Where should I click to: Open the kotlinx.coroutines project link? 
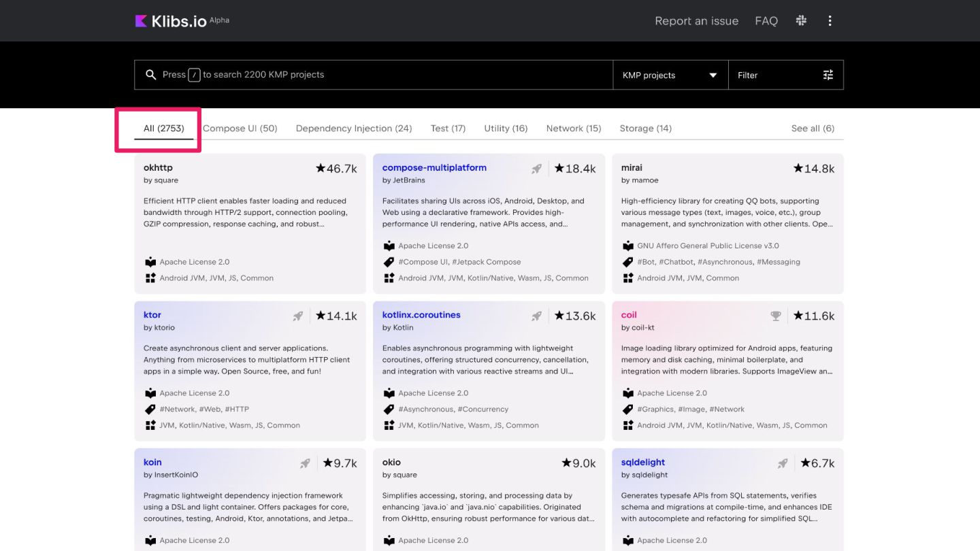coord(421,315)
